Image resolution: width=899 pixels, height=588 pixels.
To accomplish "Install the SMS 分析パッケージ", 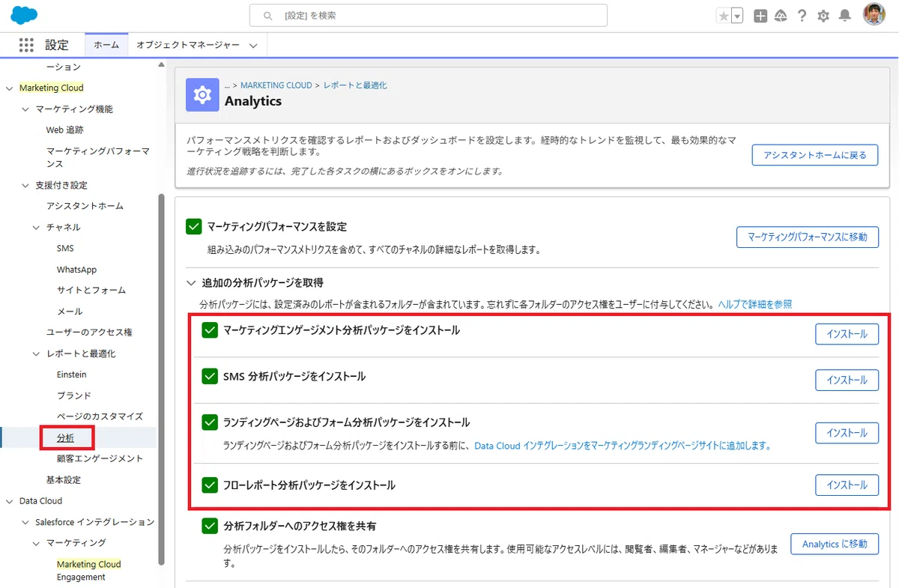I will (x=847, y=380).
